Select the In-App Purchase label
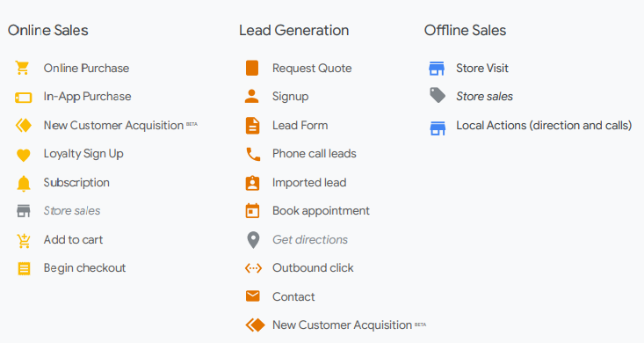 tap(88, 96)
